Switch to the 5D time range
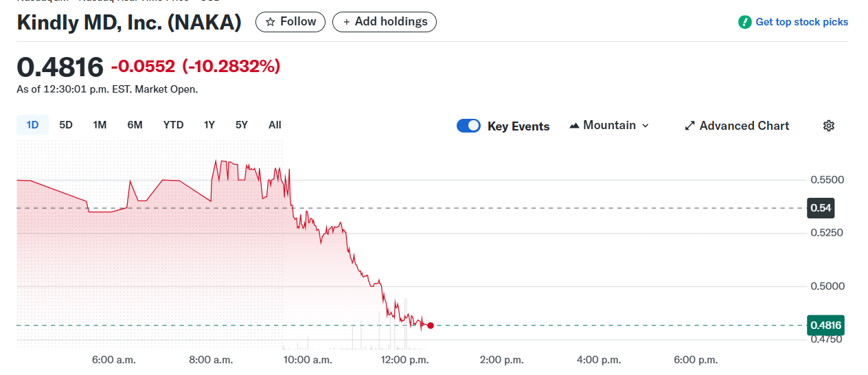 66,125
